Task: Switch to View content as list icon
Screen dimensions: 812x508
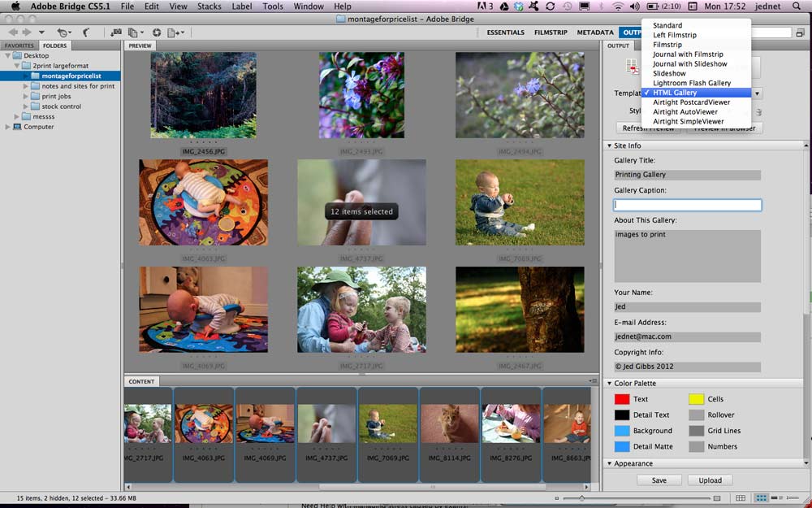Action: (793, 498)
